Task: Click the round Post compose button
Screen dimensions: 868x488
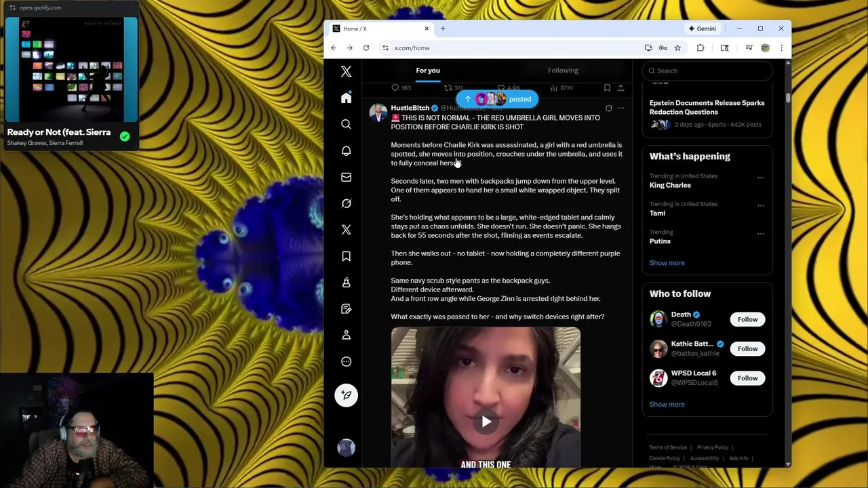Action: pos(346,395)
